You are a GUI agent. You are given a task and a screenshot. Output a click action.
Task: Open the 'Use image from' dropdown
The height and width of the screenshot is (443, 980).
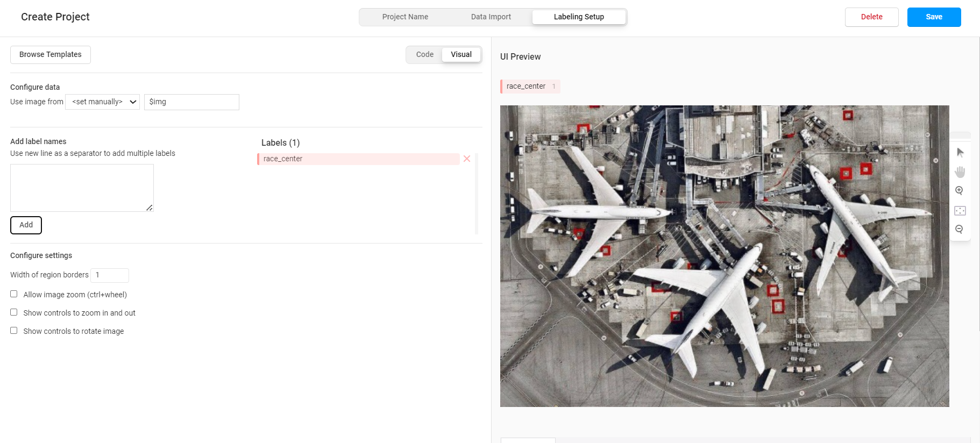pos(103,102)
